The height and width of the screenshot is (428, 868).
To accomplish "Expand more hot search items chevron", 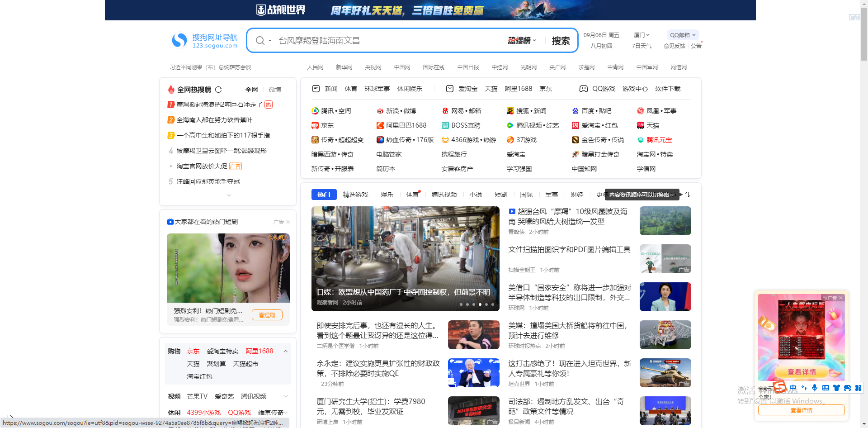I will point(229,195).
